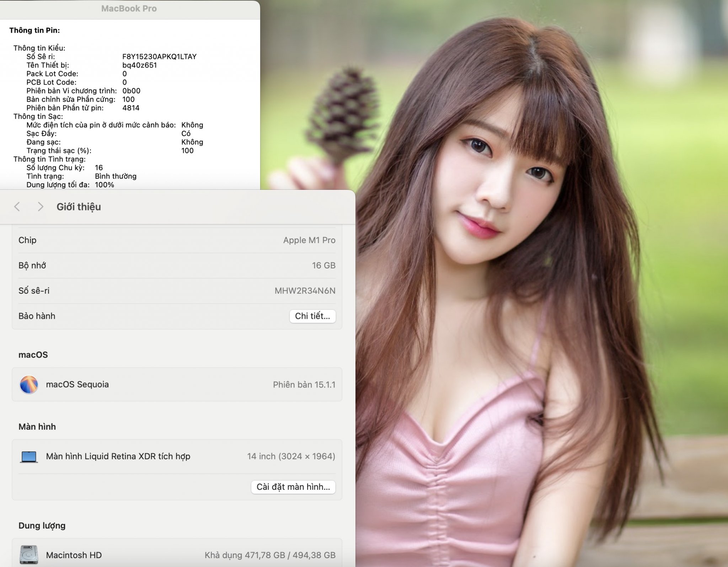Image resolution: width=728 pixels, height=567 pixels.
Task: Click the Macintosh HD disk icon
Action: pyautogui.click(x=29, y=555)
